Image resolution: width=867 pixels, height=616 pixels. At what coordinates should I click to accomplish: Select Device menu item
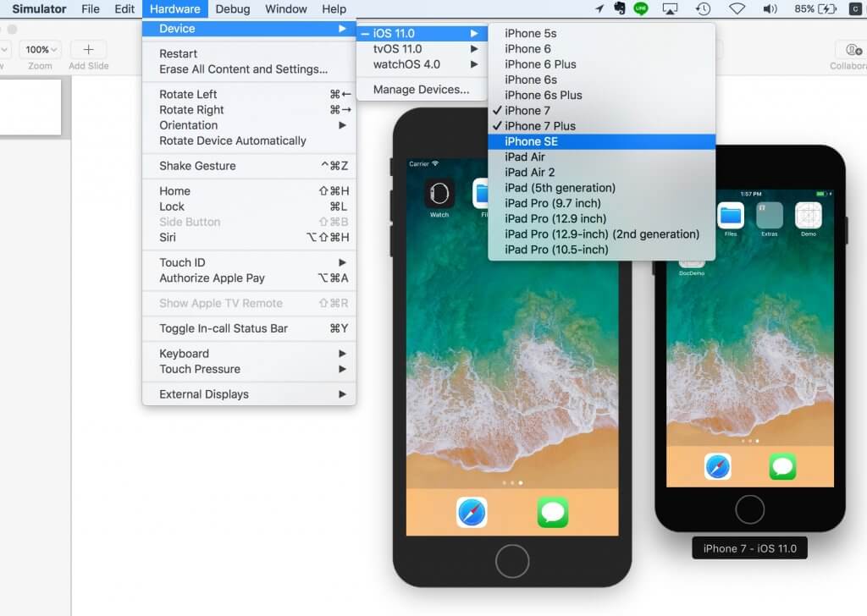click(249, 29)
